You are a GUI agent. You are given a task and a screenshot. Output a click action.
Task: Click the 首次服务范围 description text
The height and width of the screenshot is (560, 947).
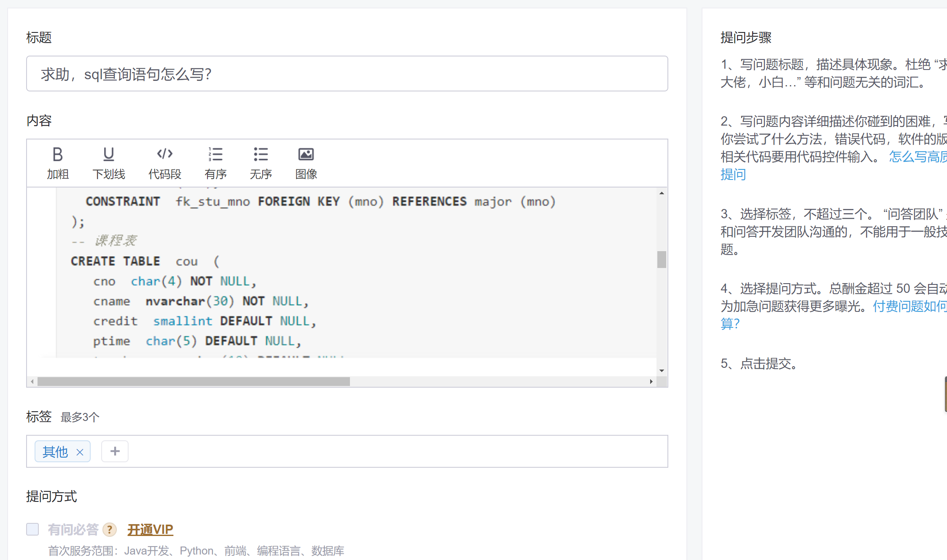click(x=196, y=551)
